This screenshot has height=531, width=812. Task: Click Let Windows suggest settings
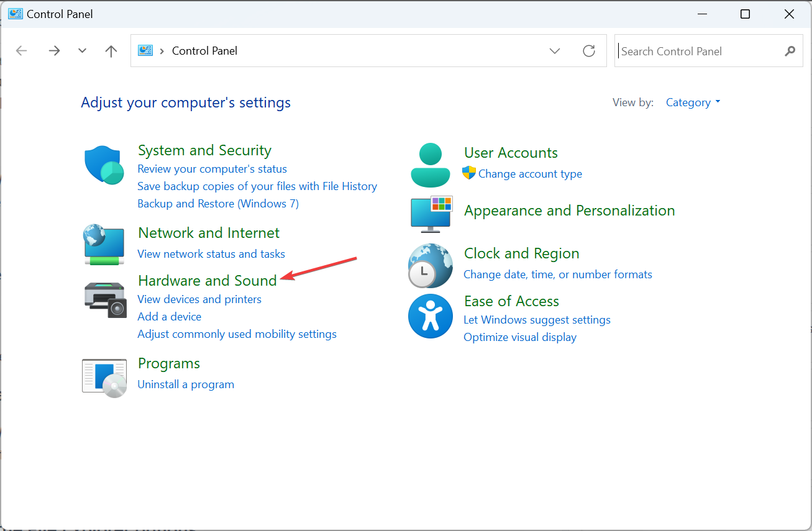click(537, 320)
